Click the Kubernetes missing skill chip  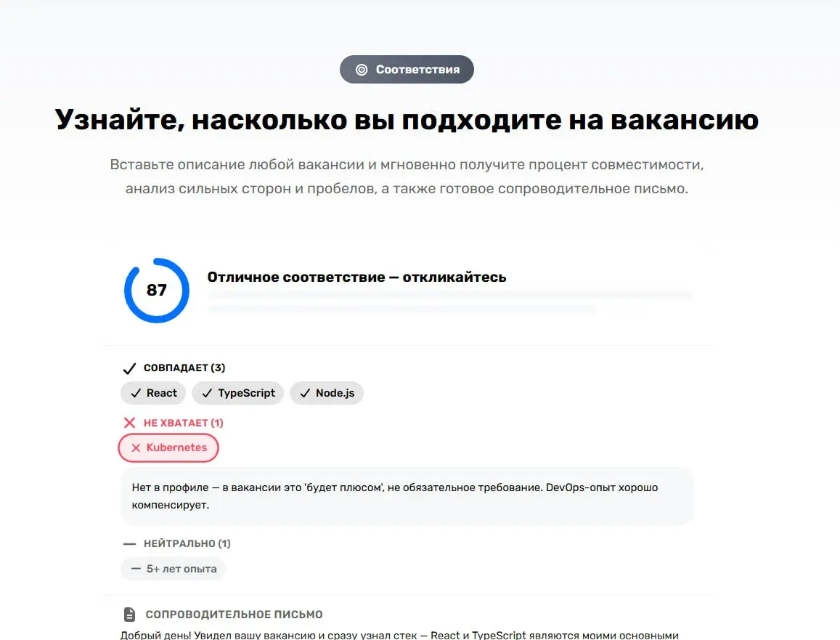point(168,447)
